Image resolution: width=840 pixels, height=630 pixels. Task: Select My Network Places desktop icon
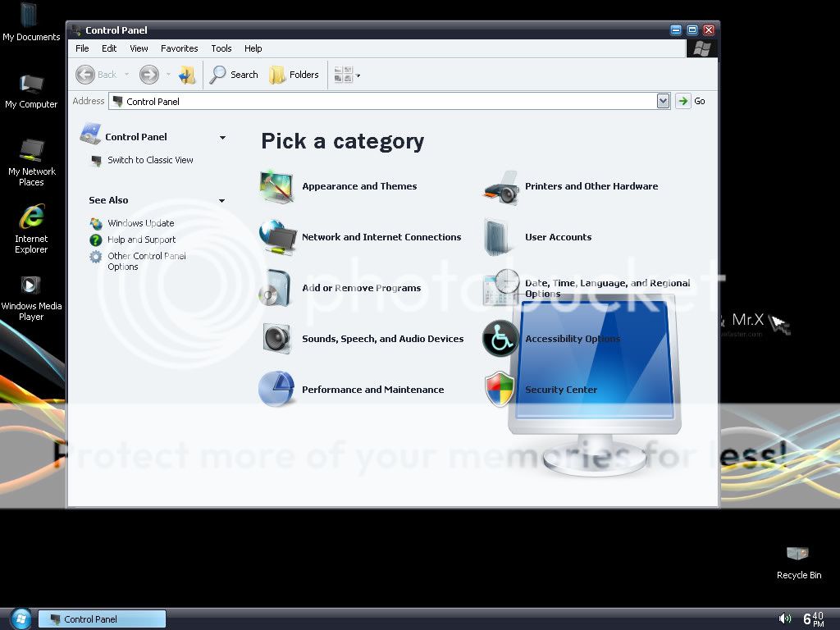[x=32, y=162]
